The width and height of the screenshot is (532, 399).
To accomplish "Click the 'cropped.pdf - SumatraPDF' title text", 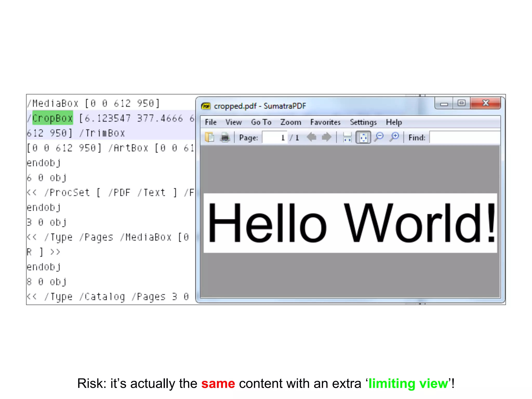I will click(x=260, y=106).
